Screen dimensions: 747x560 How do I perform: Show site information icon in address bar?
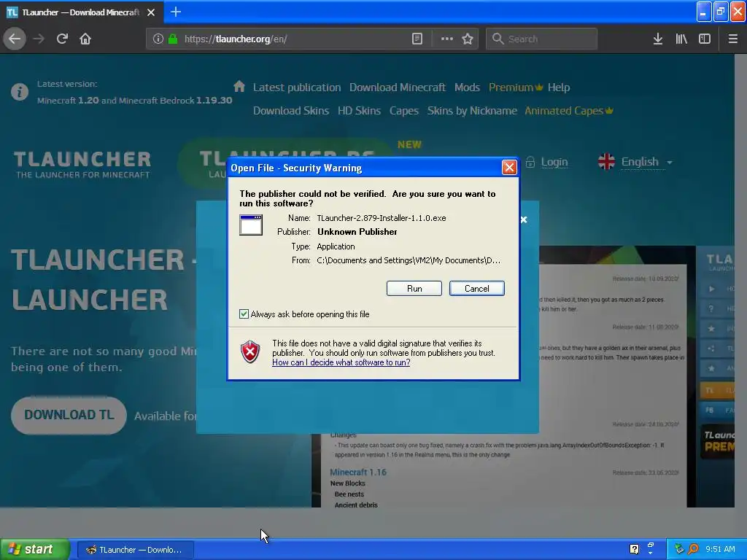(x=158, y=39)
